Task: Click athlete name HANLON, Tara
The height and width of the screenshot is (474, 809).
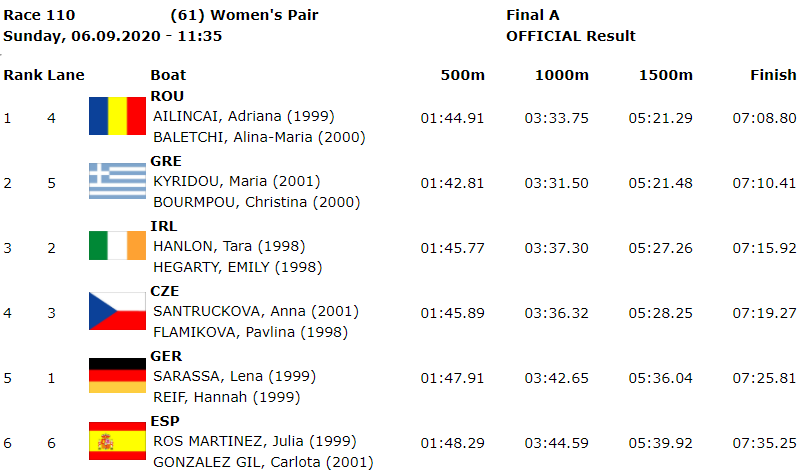Action: coord(202,247)
